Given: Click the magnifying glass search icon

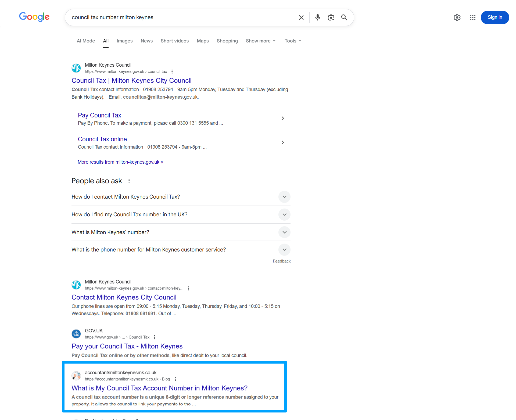Looking at the screenshot, I should (344, 17).
